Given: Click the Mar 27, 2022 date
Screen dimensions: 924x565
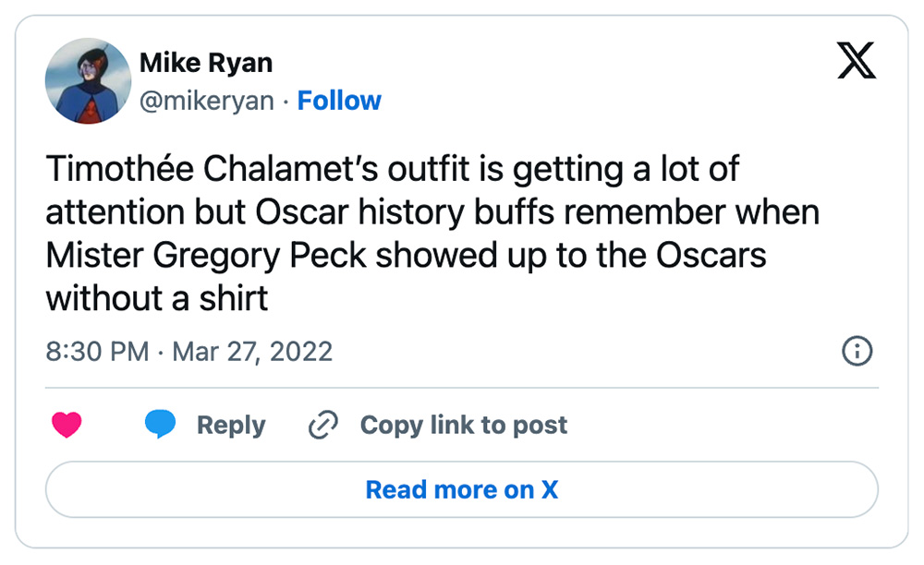Looking at the screenshot, I should (x=252, y=352).
